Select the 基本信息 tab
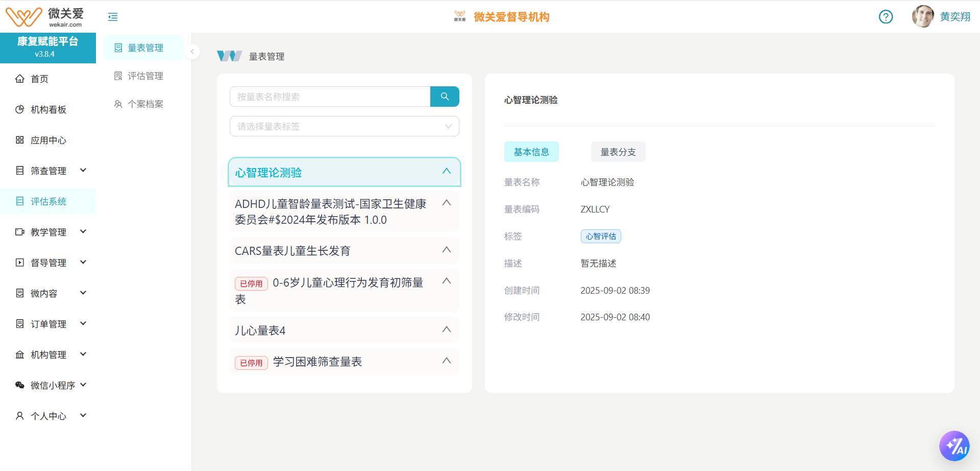Image resolution: width=980 pixels, height=471 pixels. point(531,152)
